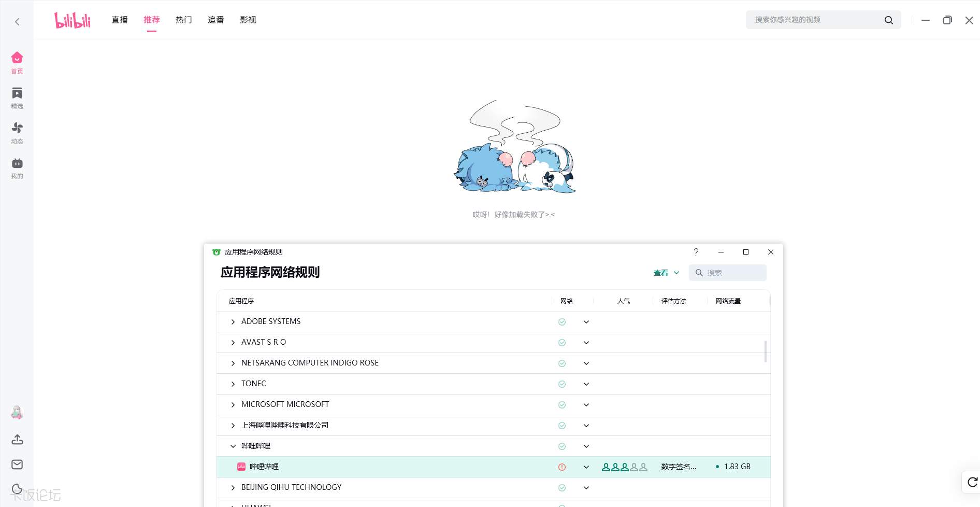This screenshot has width=980, height=507.
Task: Switch to the 热门 tab
Action: (184, 20)
